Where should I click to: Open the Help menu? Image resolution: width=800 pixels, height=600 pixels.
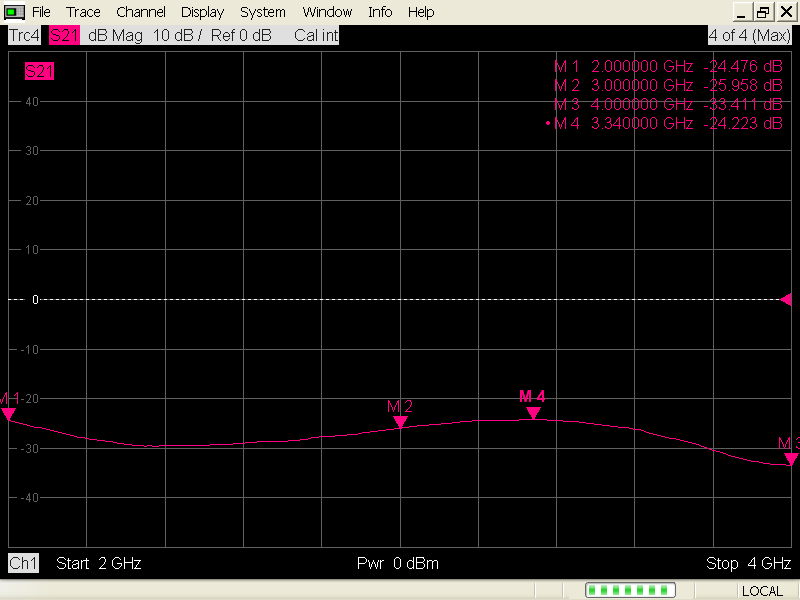pos(421,12)
